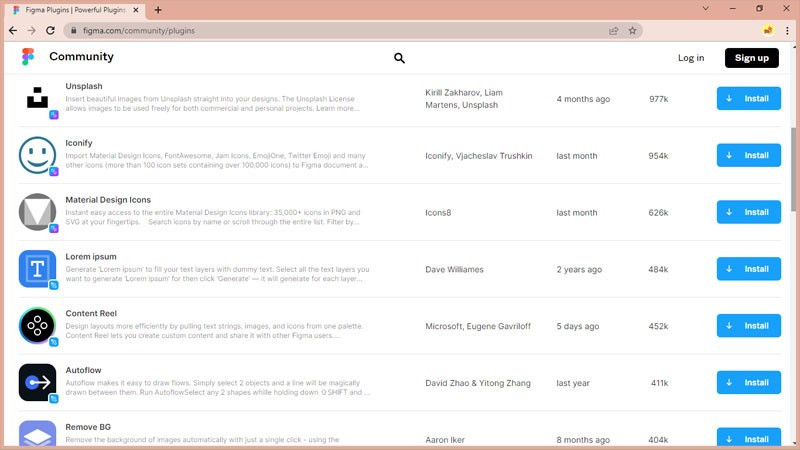Click the Material Design Icons logo
800x450 pixels.
click(x=37, y=212)
